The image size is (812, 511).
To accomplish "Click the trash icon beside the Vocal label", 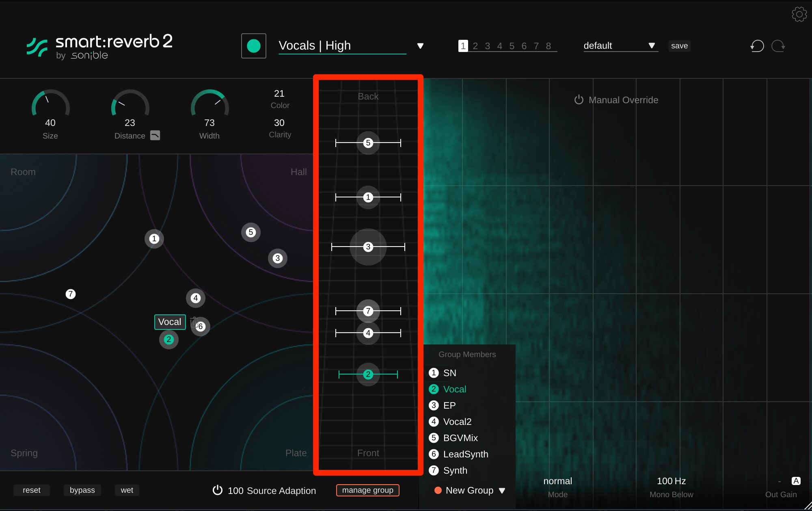I will pos(194,322).
